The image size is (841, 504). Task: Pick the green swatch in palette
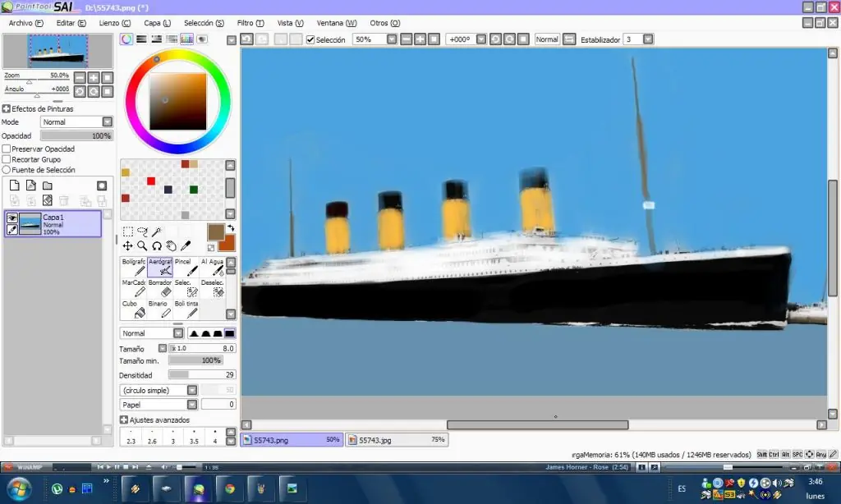[x=194, y=190]
